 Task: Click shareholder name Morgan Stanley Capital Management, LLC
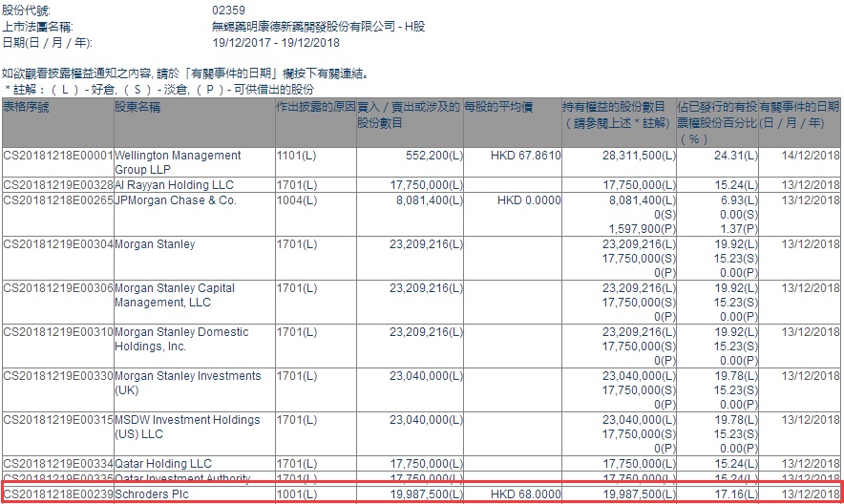point(175,295)
